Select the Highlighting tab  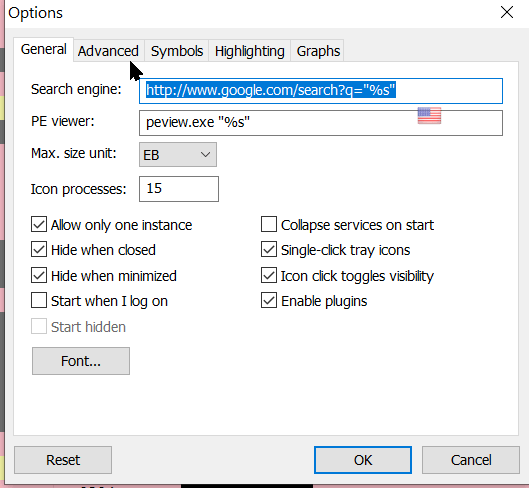pos(250,51)
